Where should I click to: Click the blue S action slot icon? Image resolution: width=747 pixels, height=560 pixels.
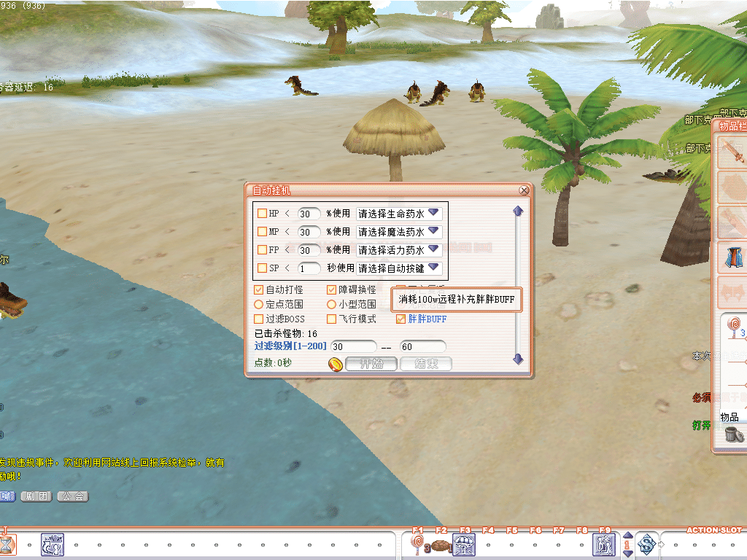click(x=646, y=544)
